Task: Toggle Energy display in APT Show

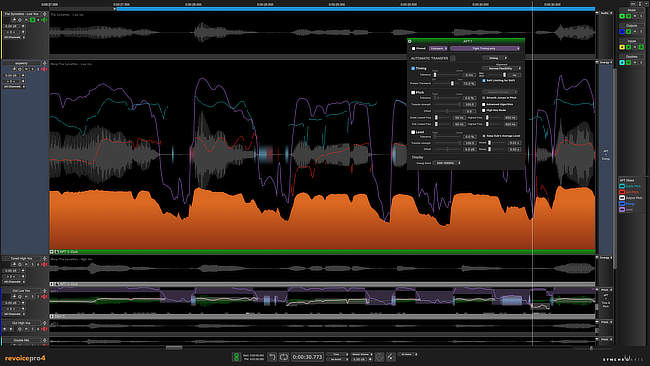Action: coord(622,204)
